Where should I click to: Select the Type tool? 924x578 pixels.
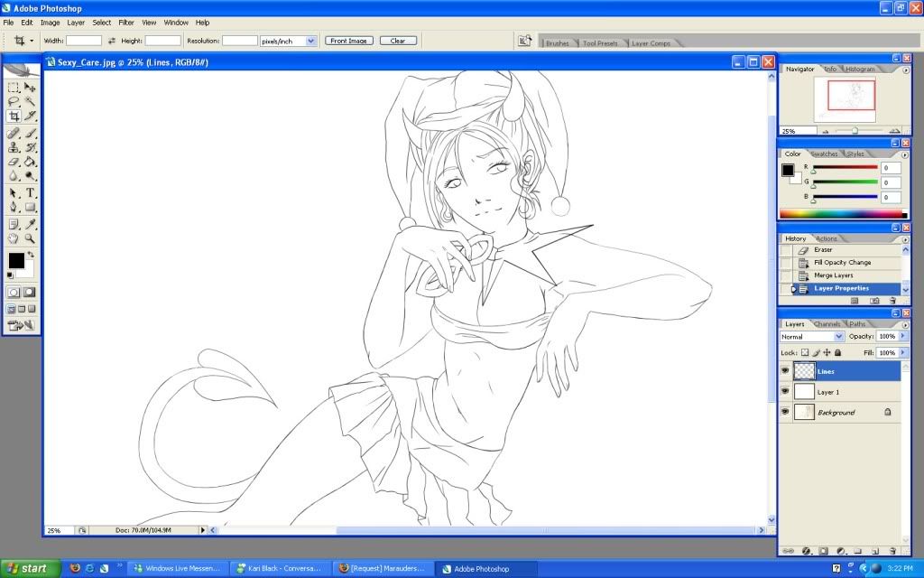coord(30,193)
